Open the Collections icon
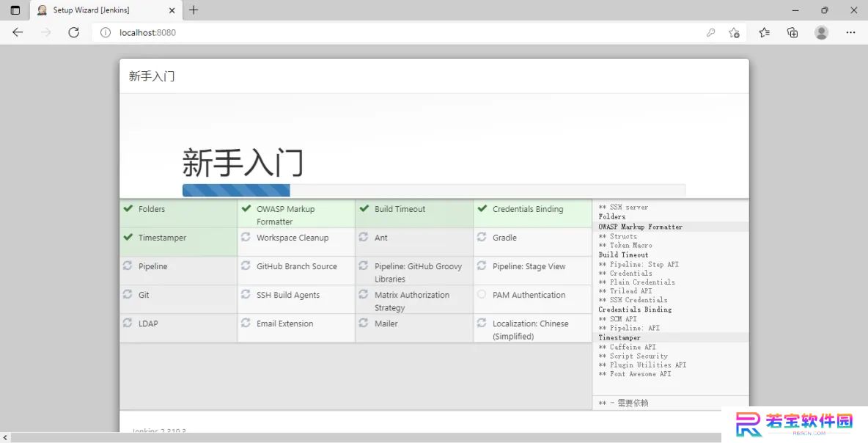This screenshot has height=443, width=868. coord(792,33)
